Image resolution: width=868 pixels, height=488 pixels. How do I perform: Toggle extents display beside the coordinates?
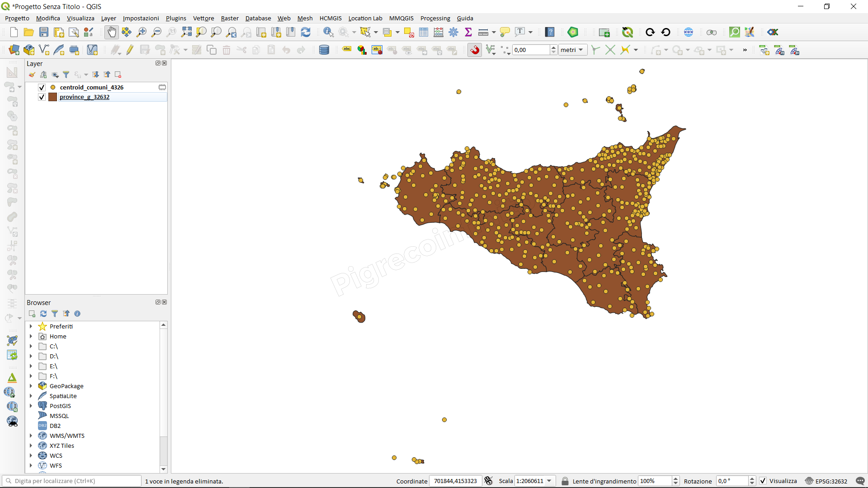pos(488,481)
